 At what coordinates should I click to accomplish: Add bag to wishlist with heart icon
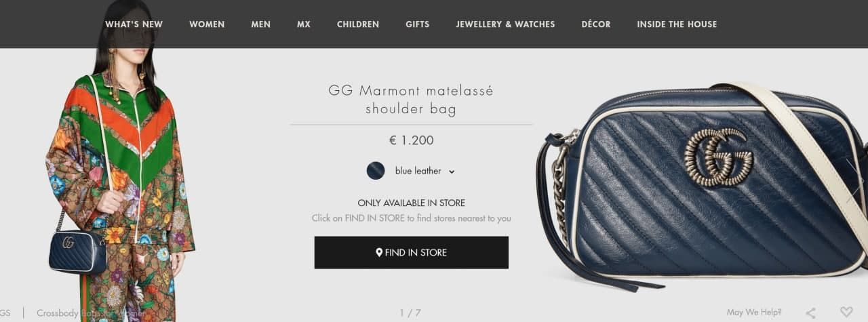click(846, 312)
